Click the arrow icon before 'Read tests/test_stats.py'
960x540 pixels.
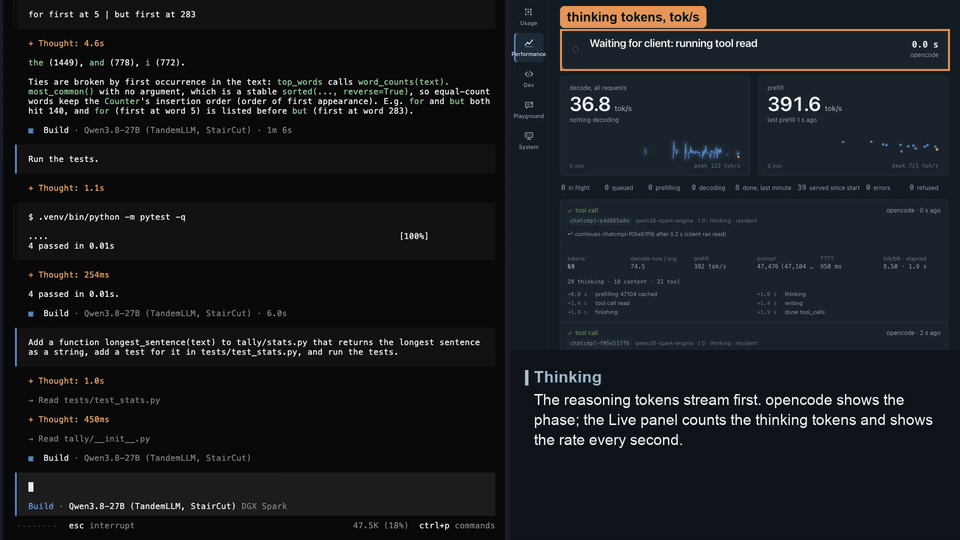coord(31,400)
